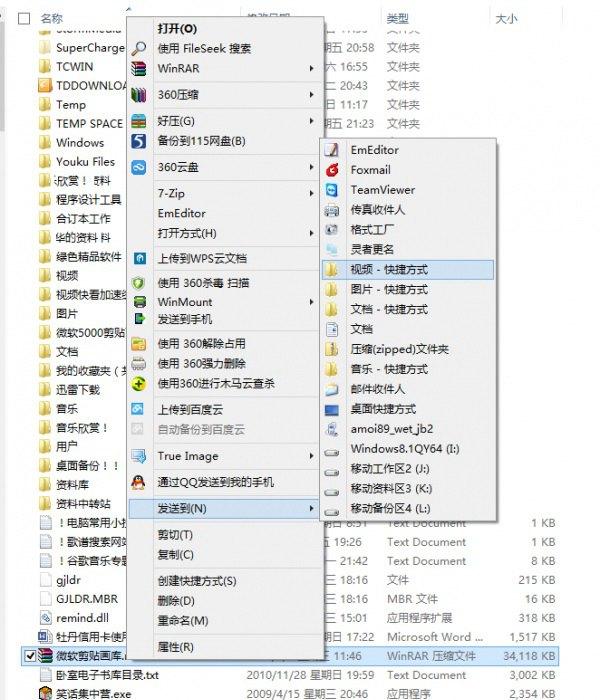600x700 pixels.
Task: Uncheck the 微软剪贴画库 file checkbox
Action: pos(30,656)
